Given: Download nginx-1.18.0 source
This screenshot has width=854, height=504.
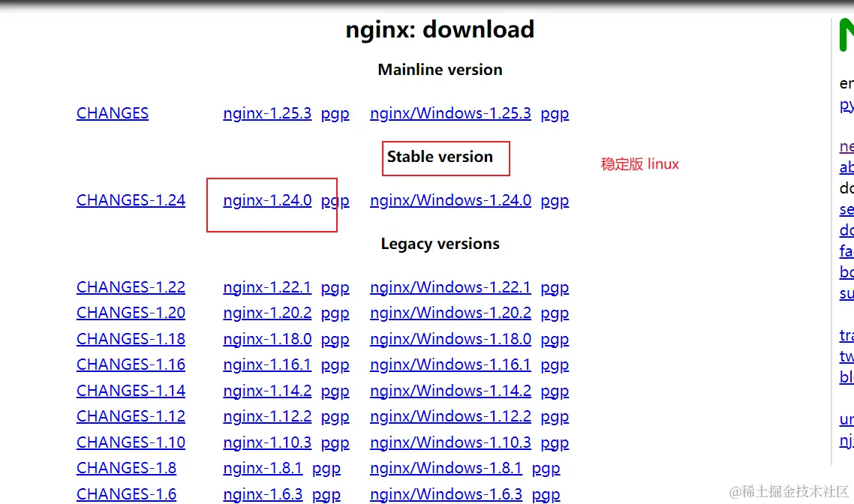Looking at the screenshot, I should [x=267, y=338].
